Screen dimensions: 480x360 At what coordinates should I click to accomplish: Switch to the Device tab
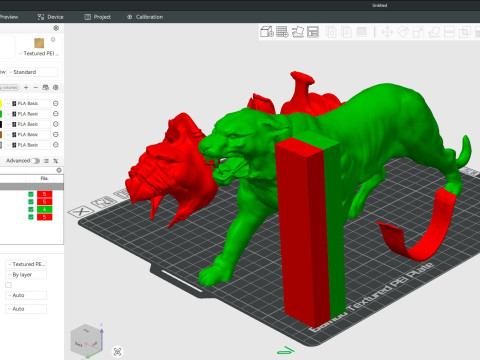tap(50, 17)
